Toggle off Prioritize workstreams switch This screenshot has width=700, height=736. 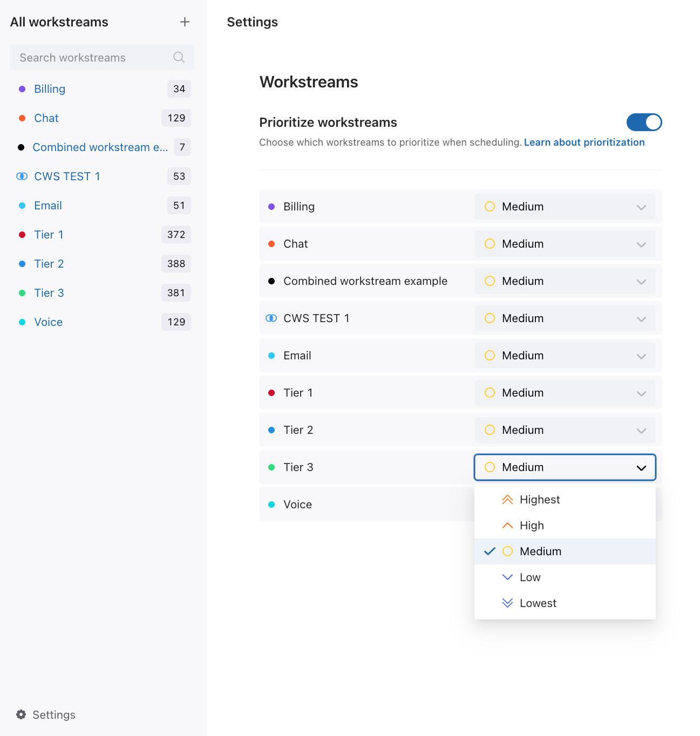(x=644, y=122)
